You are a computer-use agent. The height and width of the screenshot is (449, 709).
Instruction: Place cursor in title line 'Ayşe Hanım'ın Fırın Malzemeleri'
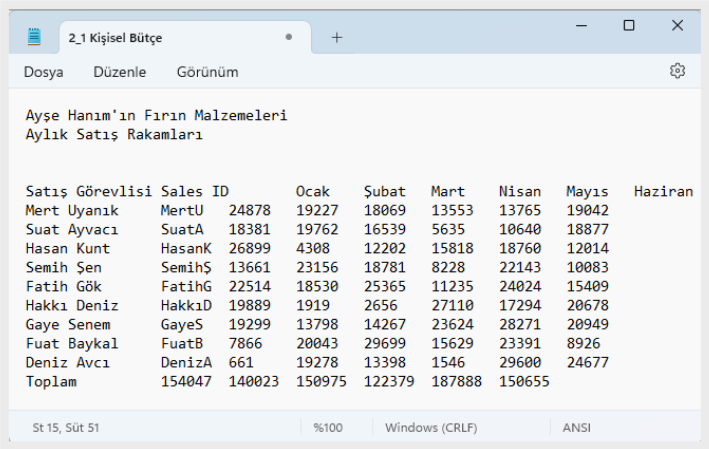(x=156, y=115)
